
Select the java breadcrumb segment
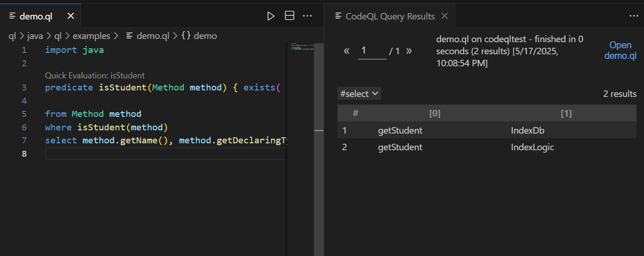[x=35, y=36]
